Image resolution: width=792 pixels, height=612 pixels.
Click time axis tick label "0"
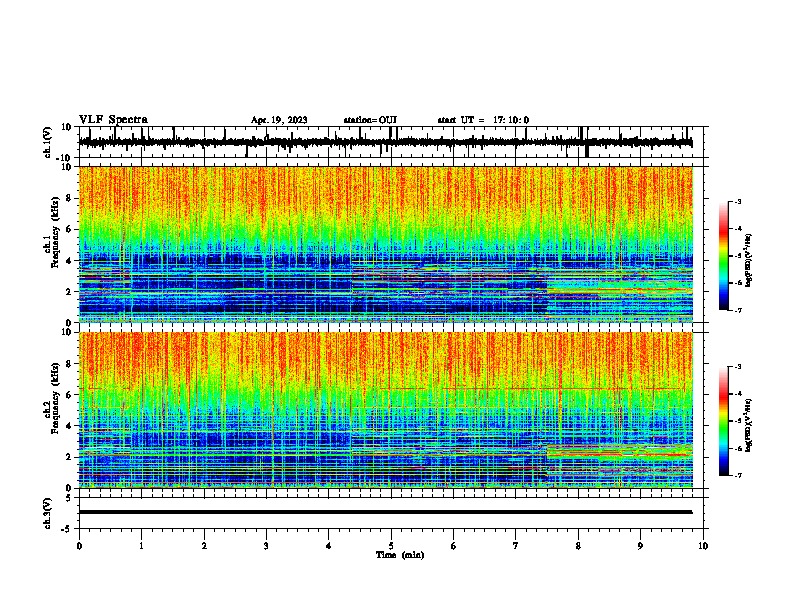(x=79, y=546)
